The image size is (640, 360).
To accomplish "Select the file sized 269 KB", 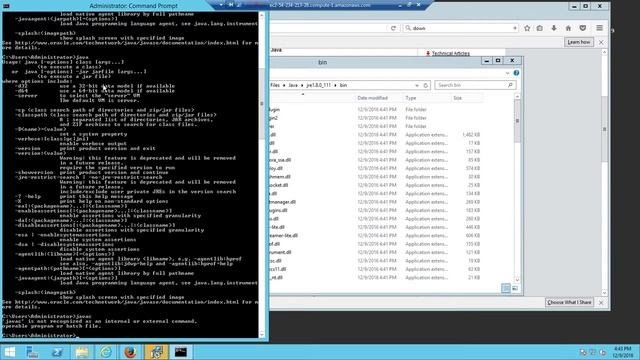I will (376, 202).
